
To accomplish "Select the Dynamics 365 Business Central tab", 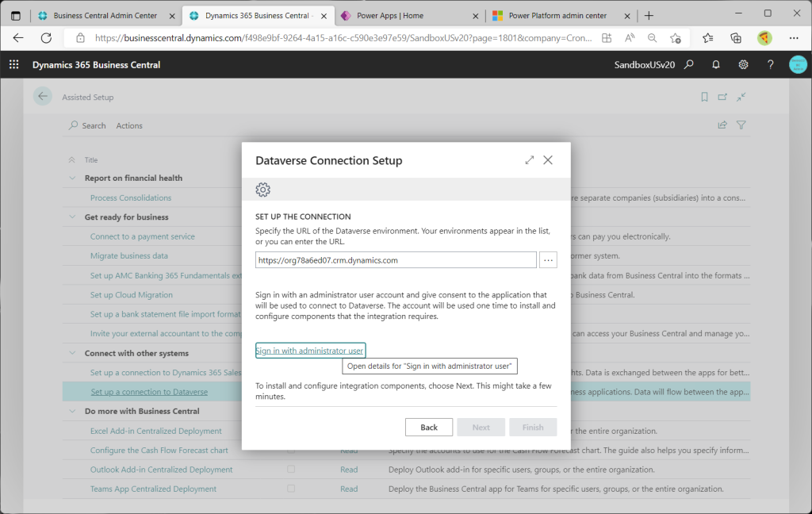I will click(258, 16).
